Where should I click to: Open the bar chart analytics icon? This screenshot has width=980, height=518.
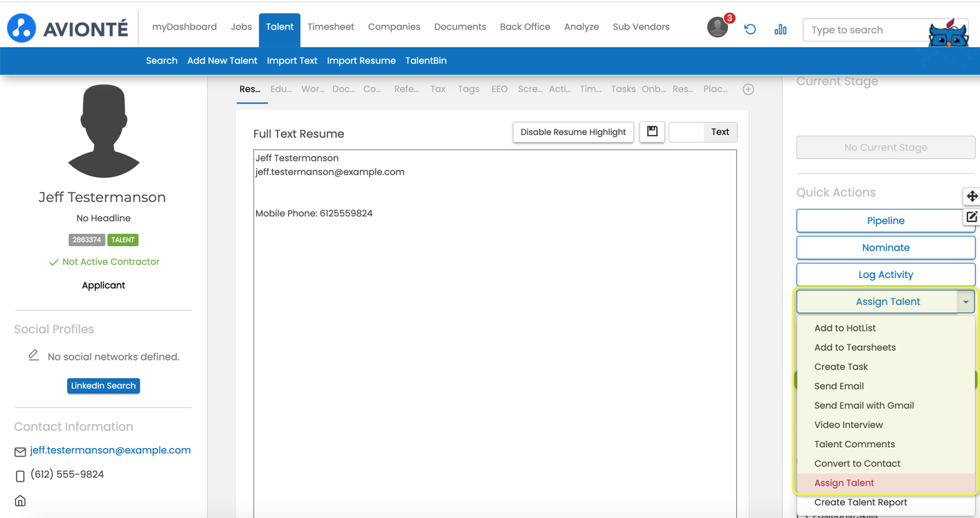pos(780,29)
